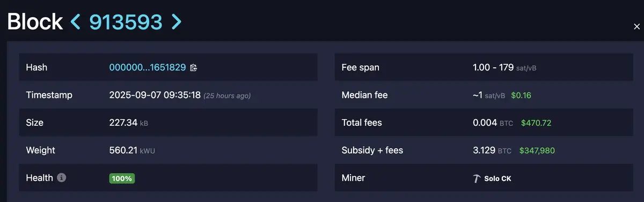Click block number 913593
Viewport: 644px width, 202px height.
coord(126,21)
